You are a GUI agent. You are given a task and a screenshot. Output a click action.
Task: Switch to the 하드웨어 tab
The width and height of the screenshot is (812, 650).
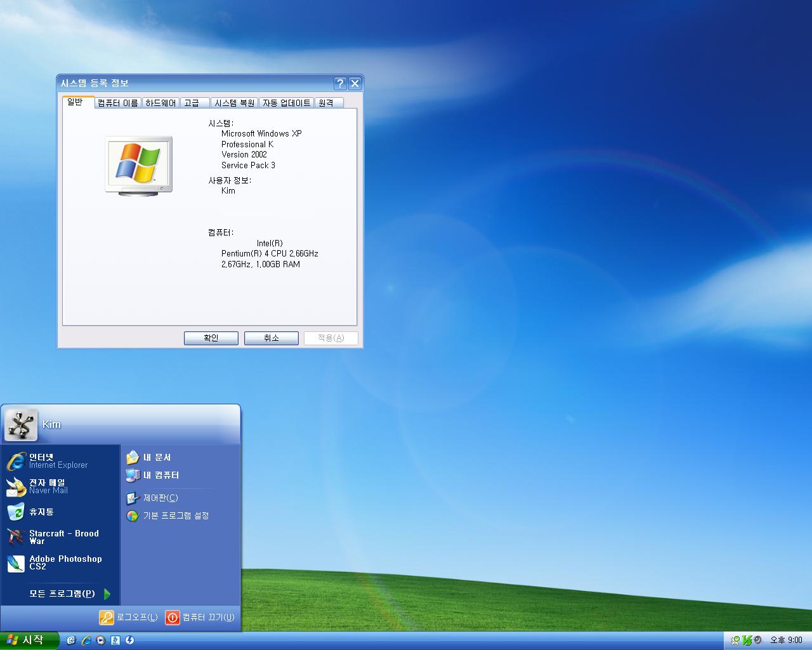pos(160,103)
